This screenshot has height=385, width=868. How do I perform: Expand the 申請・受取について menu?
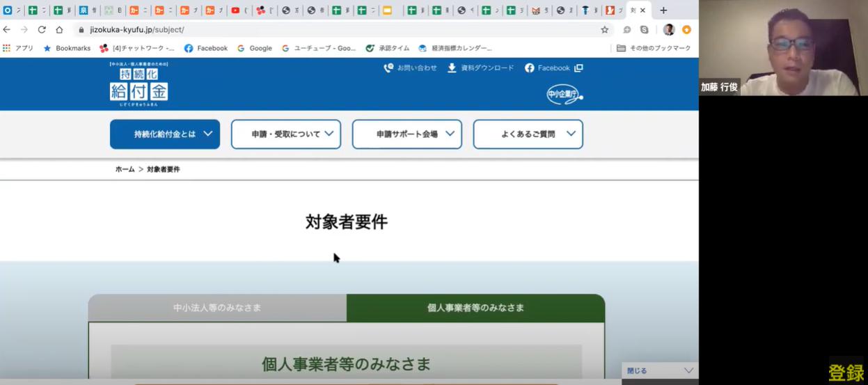[286, 134]
